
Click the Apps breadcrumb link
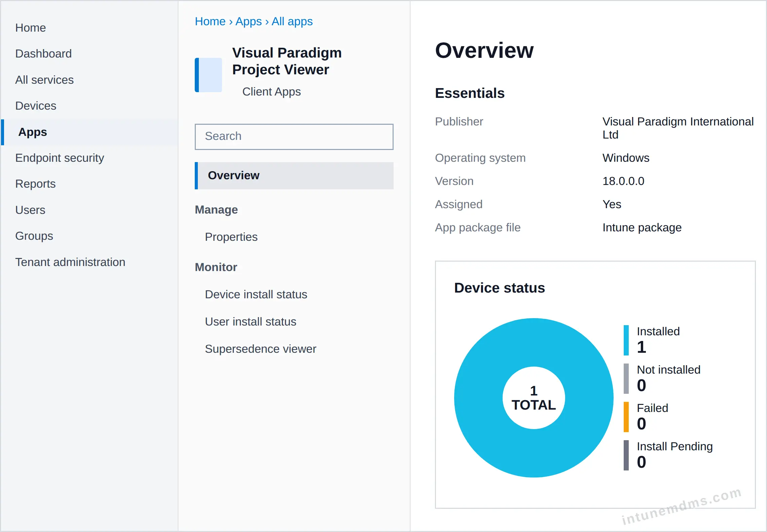(x=249, y=22)
